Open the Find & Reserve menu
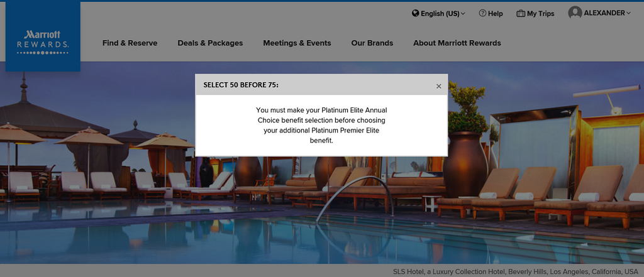The width and height of the screenshot is (644, 277). tap(130, 43)
